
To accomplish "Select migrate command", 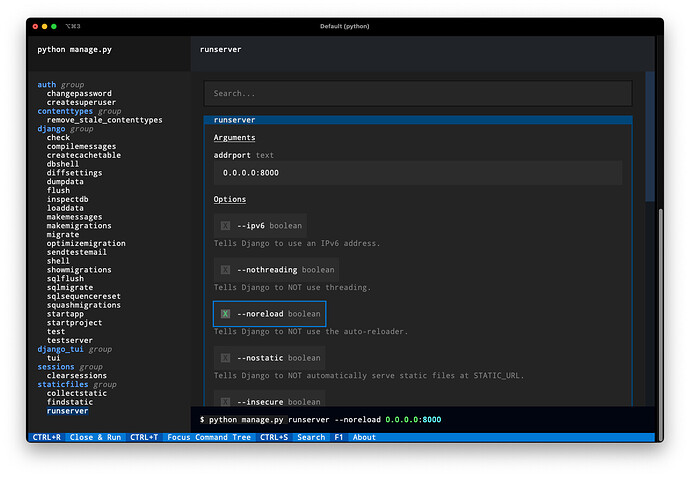I will click(63, 235).
